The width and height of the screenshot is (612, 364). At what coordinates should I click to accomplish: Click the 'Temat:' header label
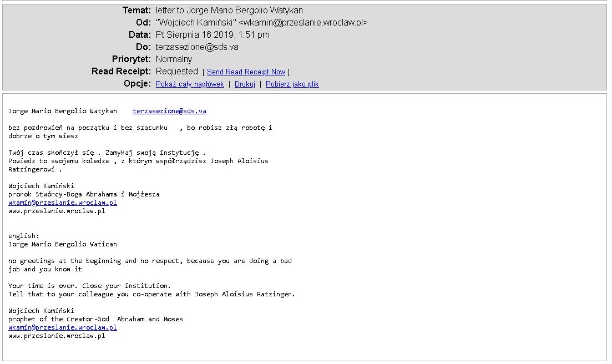(136, 11)
